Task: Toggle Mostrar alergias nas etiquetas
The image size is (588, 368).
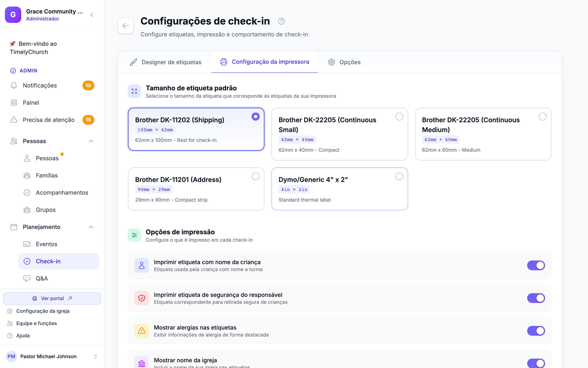Action: [536, 331]
